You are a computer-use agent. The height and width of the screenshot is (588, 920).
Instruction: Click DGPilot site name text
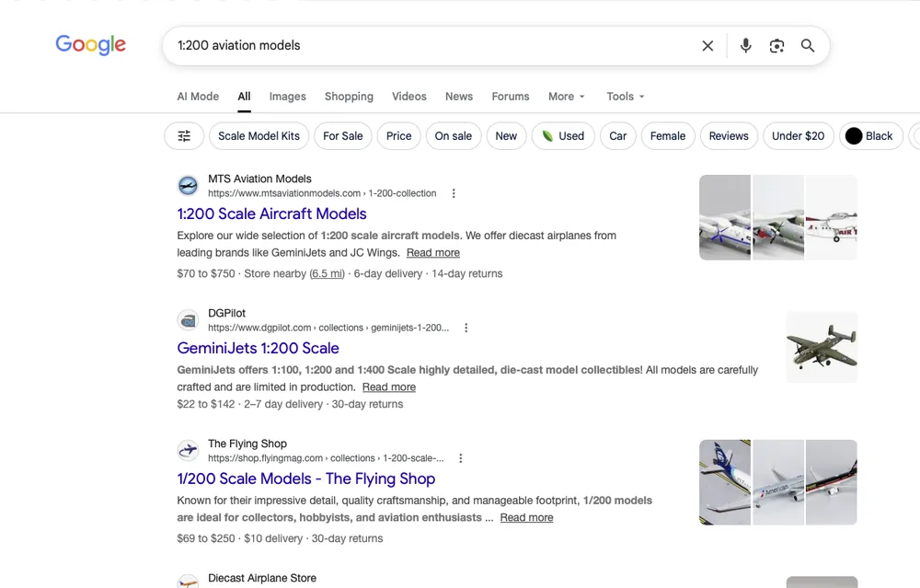click(x=227, y=313)
